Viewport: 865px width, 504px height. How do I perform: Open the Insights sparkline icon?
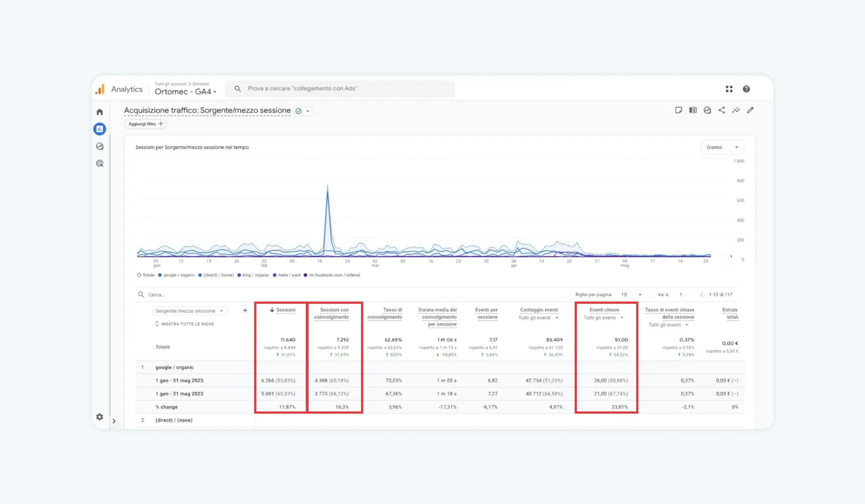pos(736,110)
